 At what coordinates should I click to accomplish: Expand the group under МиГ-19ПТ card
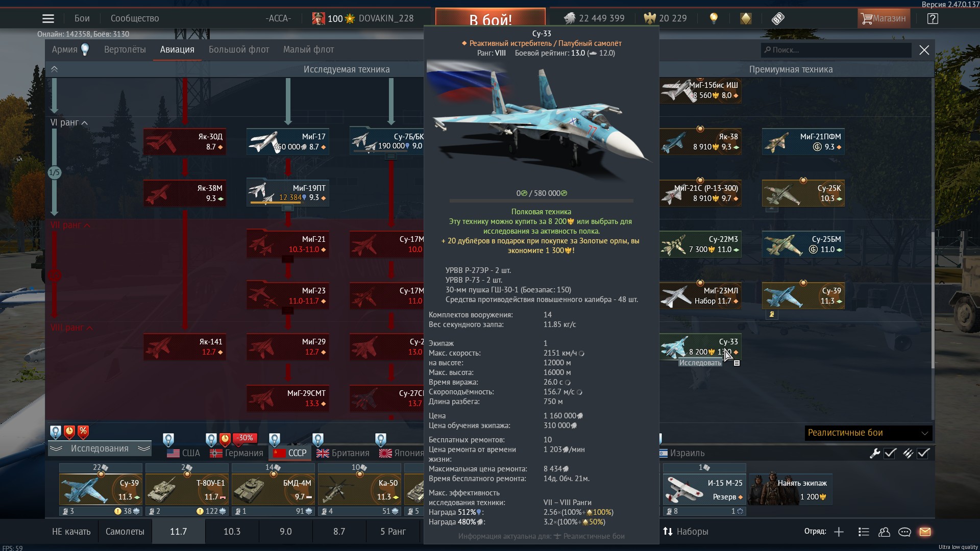point(288,208)
